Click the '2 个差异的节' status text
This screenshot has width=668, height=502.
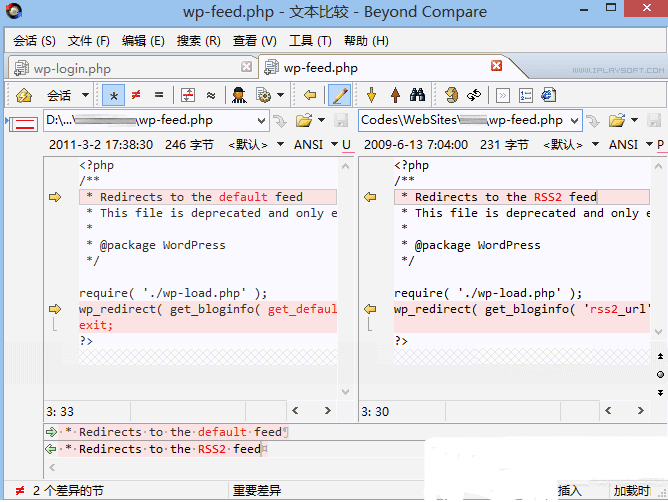[68, 491]
